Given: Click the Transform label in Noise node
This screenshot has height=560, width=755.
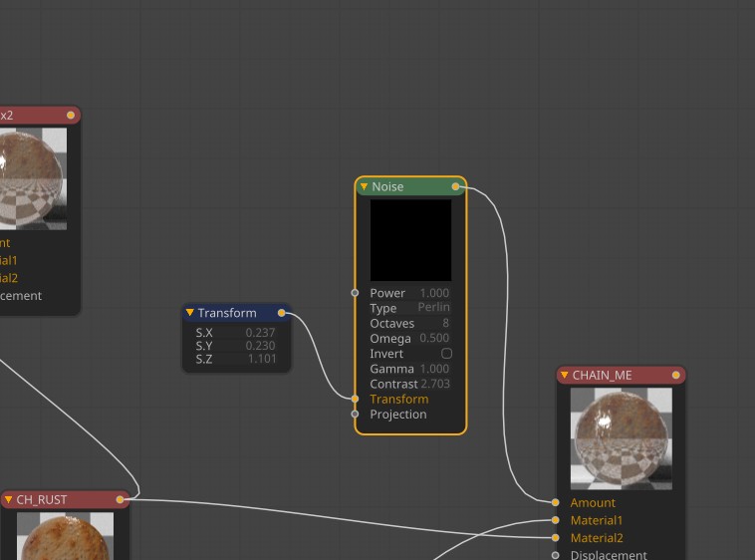Looking at the screenshot, I should coord(399,399).
